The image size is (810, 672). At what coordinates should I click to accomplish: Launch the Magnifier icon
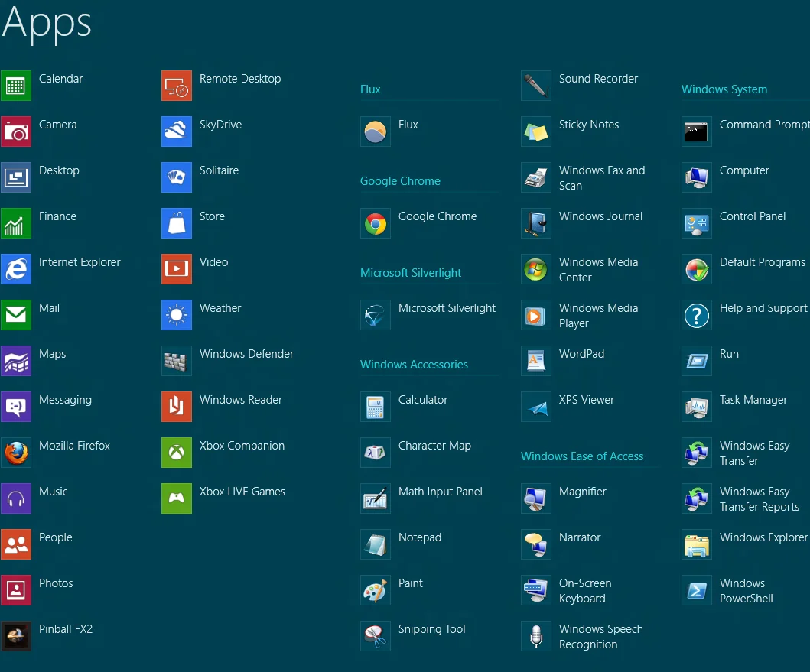point(535,498)
